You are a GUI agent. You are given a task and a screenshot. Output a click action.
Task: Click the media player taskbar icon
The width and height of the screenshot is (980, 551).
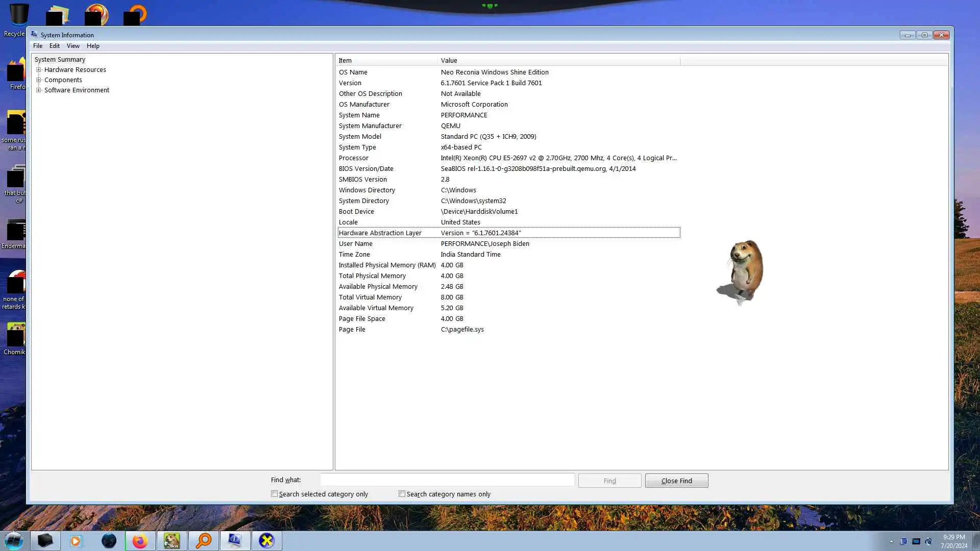pyautogui.click(x=76, y=541)
